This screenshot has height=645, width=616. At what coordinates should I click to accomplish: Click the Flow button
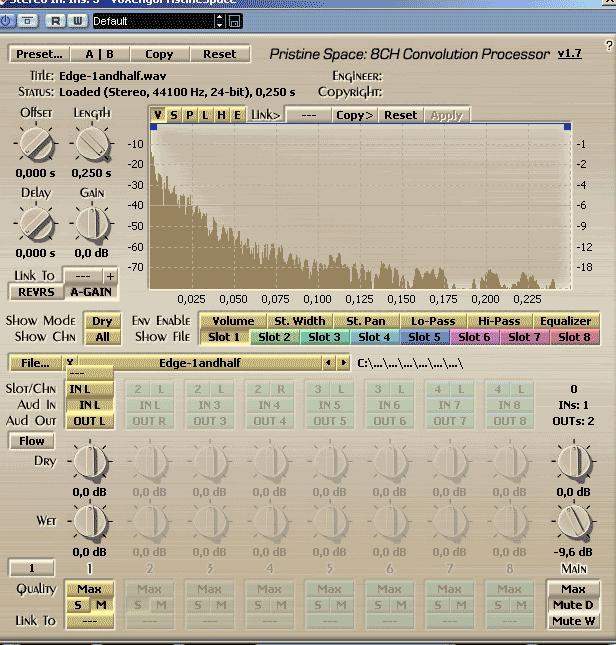[x=32, y=441]
